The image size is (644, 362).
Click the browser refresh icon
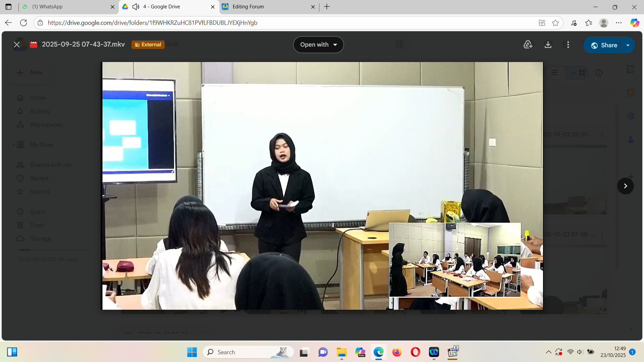(x=23, y=23)
